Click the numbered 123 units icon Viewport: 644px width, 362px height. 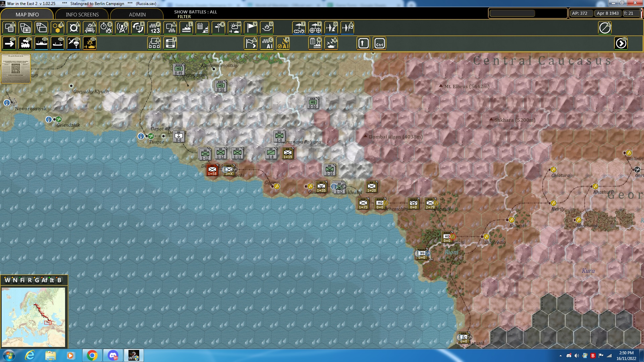click(x=154, y=28)
